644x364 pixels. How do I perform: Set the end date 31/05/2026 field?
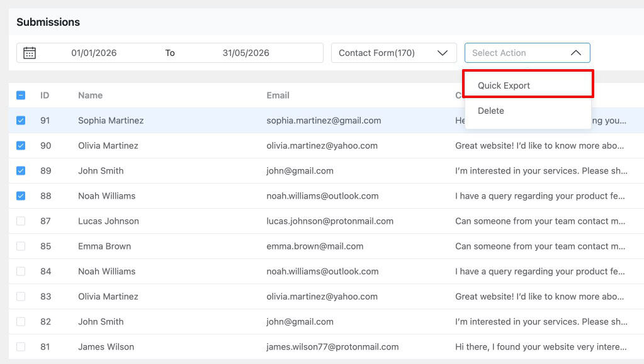(246, 53)
